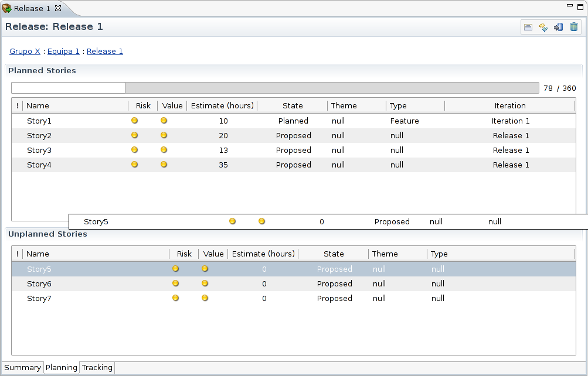Sort Planned Stories by Theme column

(x=356, y=105)
